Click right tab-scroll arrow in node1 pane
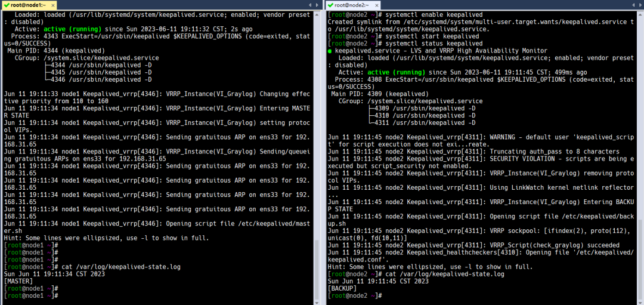 pyautogui.click(x=317, y=5)
